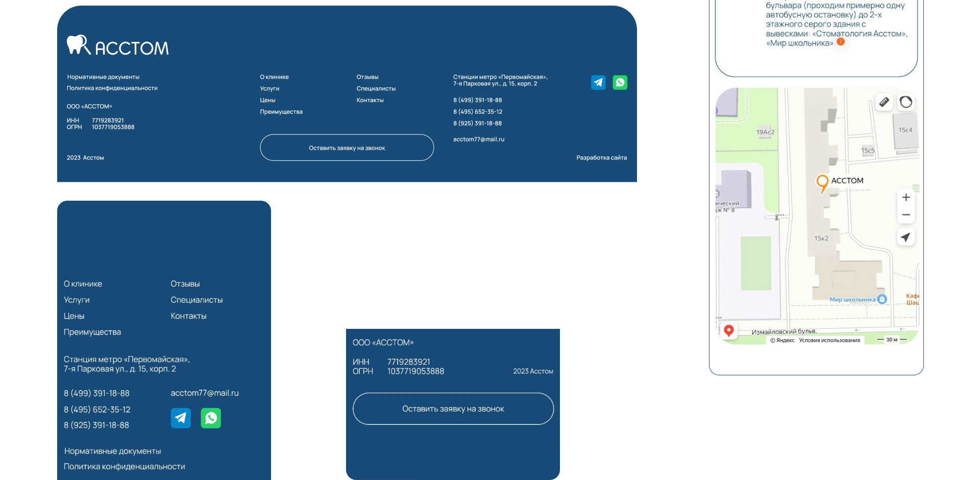Click the 'Станция метро «Первомайская»' address in the narrow left footer
Image resolution: width=980 pixels, height=480 pixels.
[x=127, y=364]
